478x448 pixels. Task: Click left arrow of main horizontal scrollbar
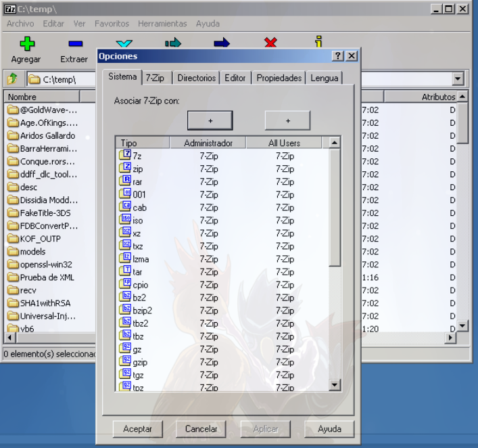(x=10, y=337)
